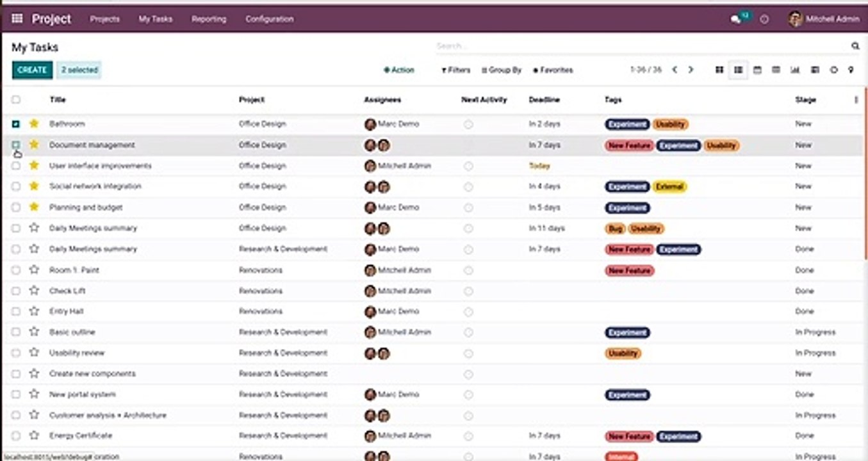Schedule activity for Entry Hall task
Viewport: 868px width, 461px height.
tap(468, 311)
